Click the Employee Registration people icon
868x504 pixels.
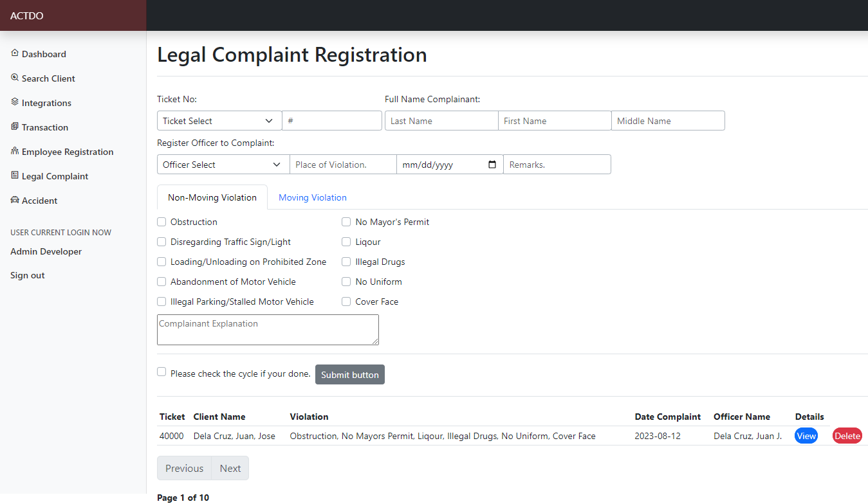tap(15, 151)
